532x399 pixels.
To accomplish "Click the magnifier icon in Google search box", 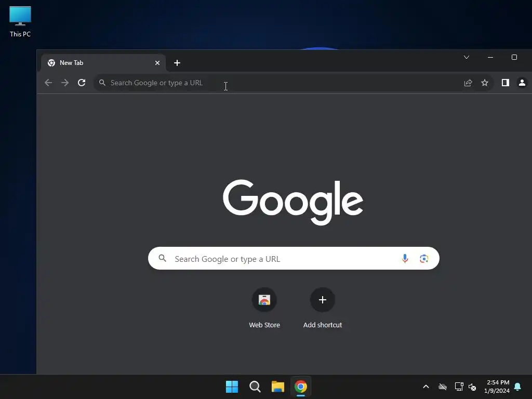I will coord(163,258).
